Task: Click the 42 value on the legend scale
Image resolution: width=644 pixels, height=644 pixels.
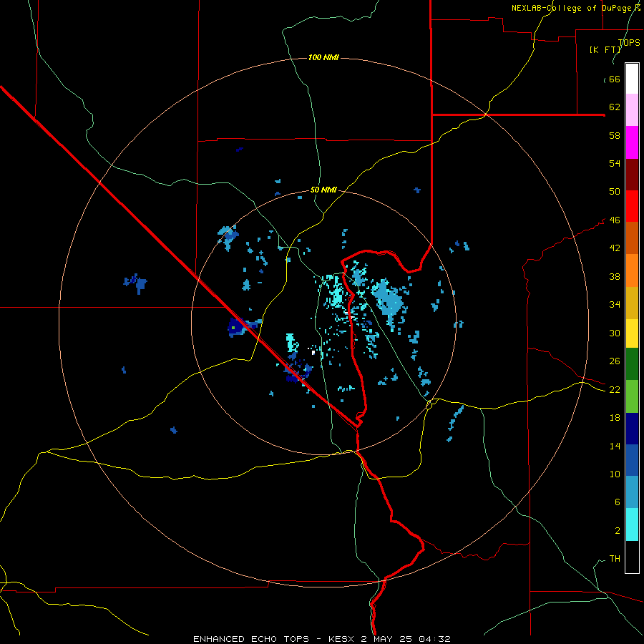Action: coord(615,248)
